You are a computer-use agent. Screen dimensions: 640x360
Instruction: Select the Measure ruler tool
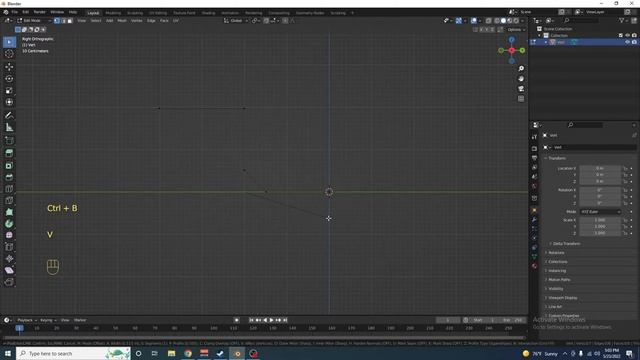[x=9, y=127]
